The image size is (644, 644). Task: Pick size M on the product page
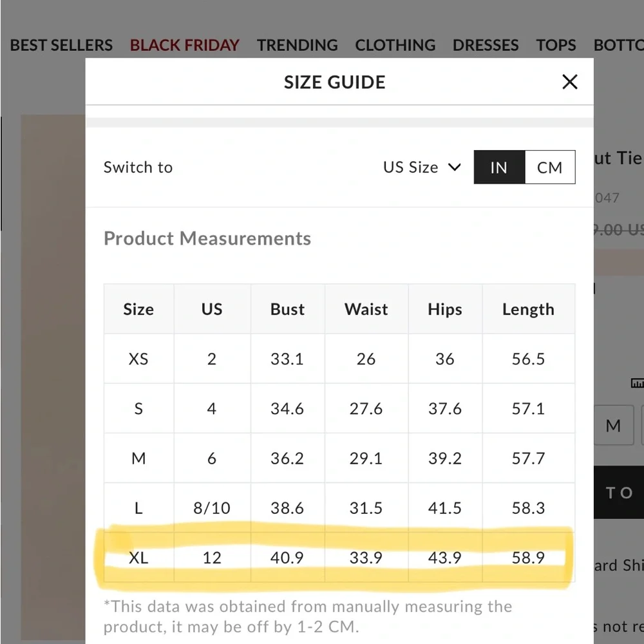pyautogui.click(x=613, y=426)
